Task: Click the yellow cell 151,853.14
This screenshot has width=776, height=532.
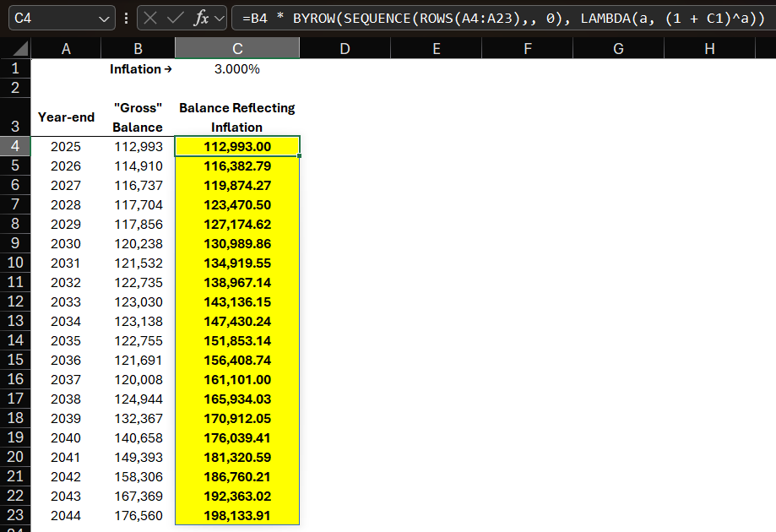Action: click(237, 340)
